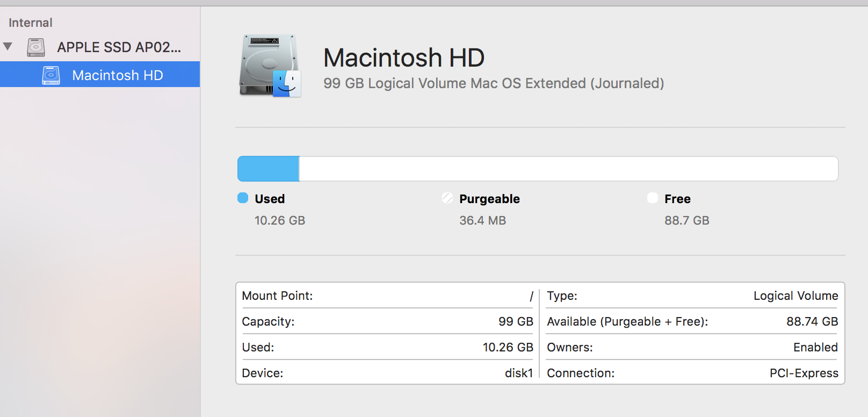Click the Used: row label in table

(x=258, y=347)
